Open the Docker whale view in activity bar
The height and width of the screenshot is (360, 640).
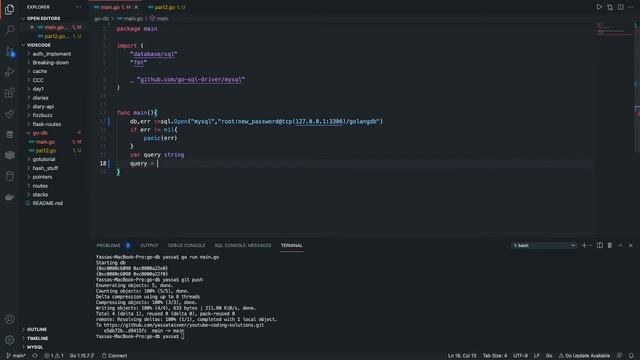pos(9,197)
